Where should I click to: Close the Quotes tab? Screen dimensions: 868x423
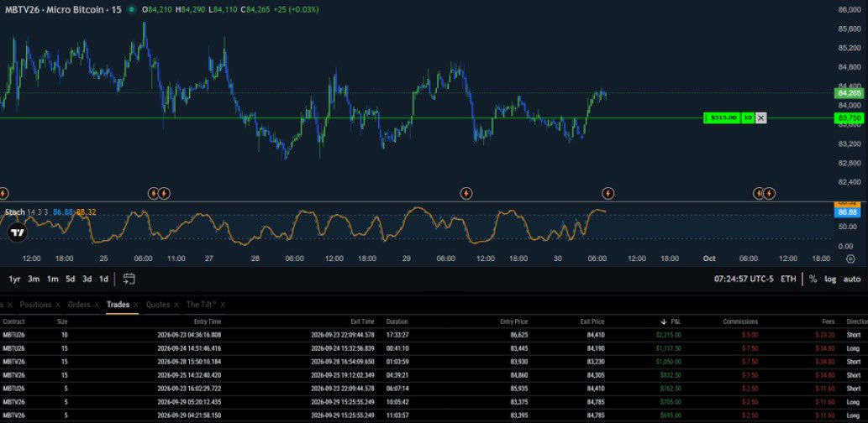[176, 305]
